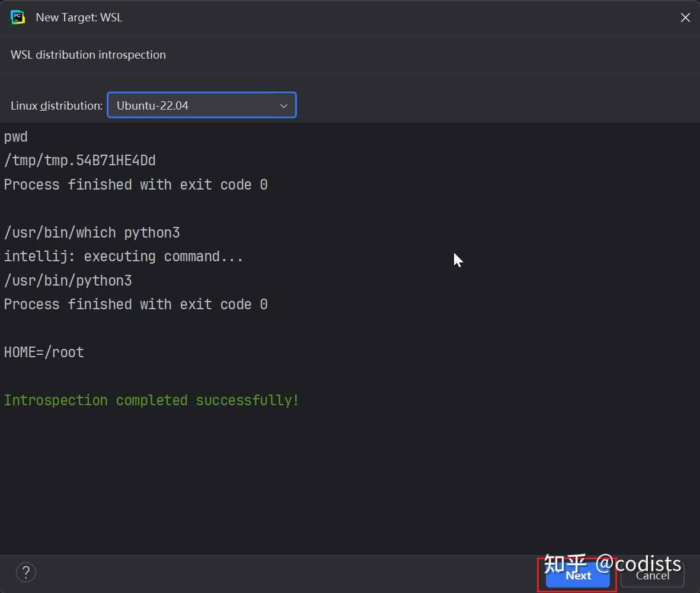Click the 'pwd' command line in console
This screenshot has height=593, width=700.
tap(15, 137)
